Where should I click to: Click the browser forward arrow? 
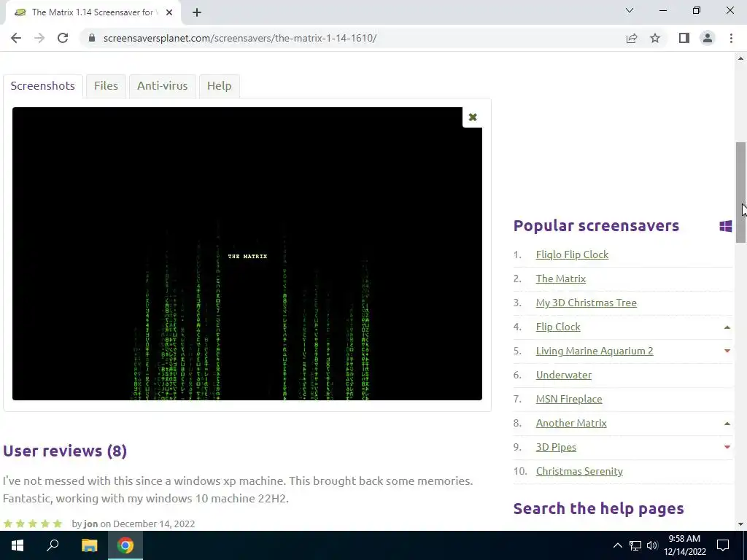point(39,38)
